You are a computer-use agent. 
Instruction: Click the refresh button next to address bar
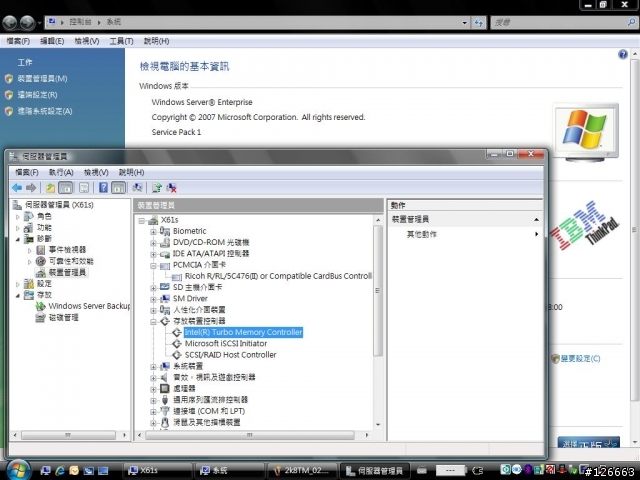click(478, 22)
